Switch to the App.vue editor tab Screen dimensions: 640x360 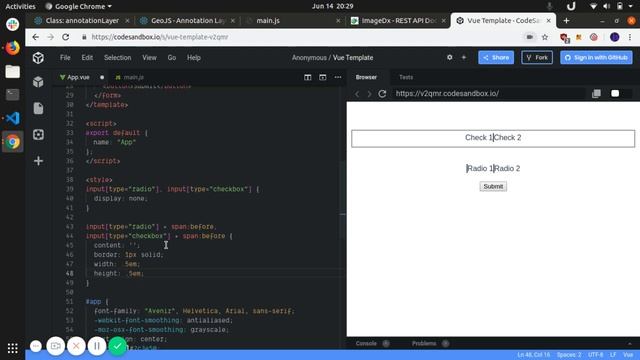[78, 77]
